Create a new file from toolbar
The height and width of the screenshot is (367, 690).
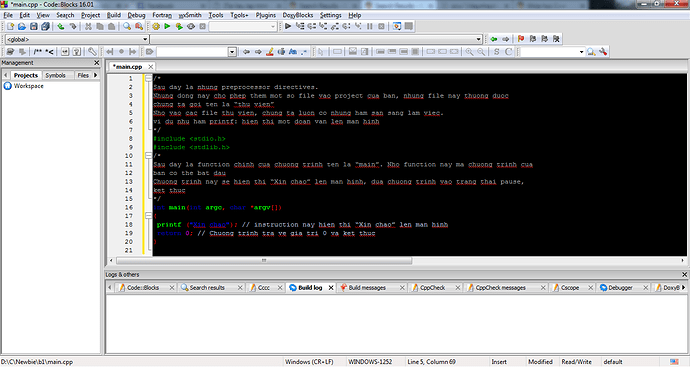coord(10,26)
